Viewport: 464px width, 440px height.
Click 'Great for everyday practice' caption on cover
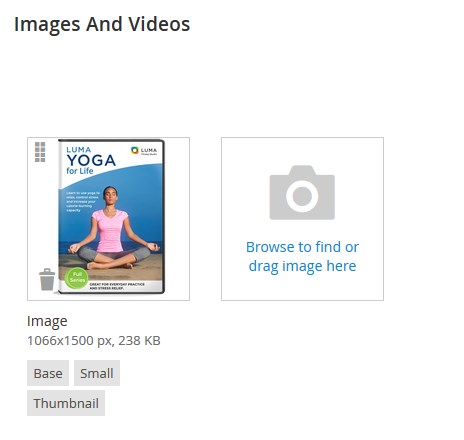[117, 286]
